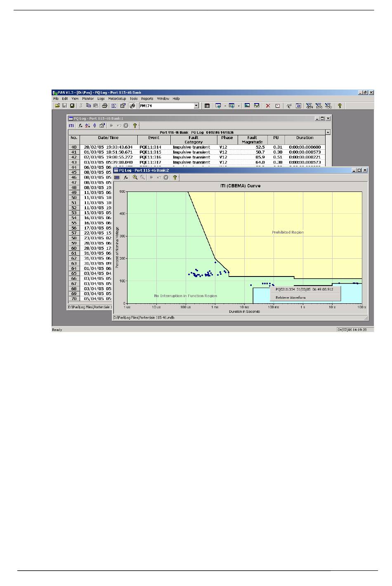Click the table grid icon in Bank:2 toolbar
Viewport: 392px width, 586px height.
tap(117, 177)
